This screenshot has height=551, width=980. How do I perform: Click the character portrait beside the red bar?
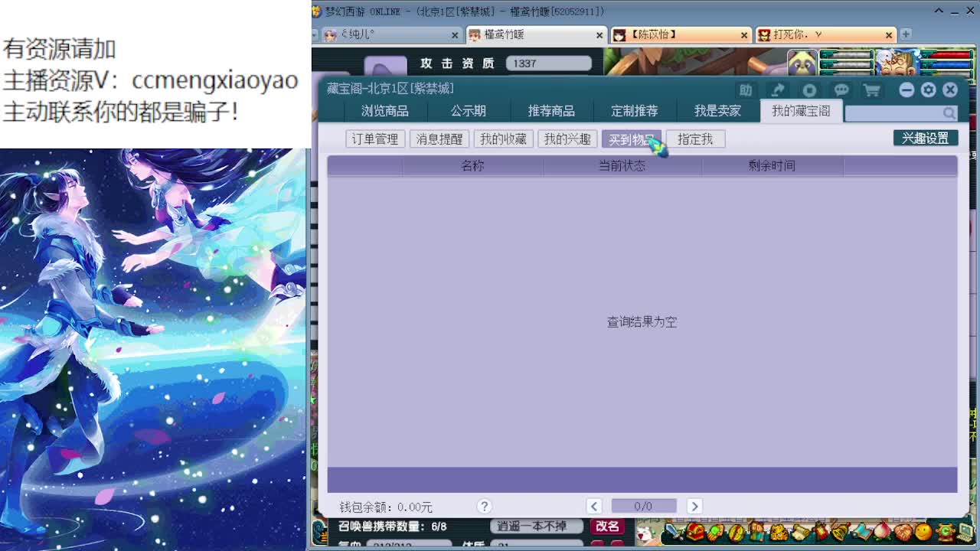click(897, 63)
